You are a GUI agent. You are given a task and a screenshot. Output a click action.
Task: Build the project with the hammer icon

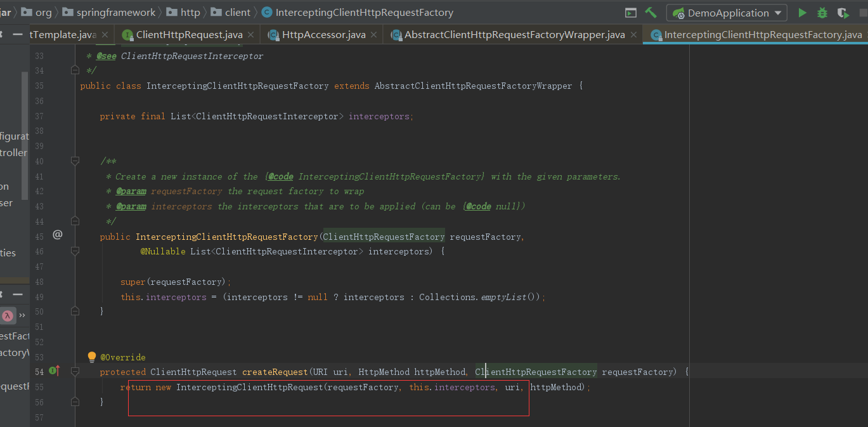[x=651, y=13]
